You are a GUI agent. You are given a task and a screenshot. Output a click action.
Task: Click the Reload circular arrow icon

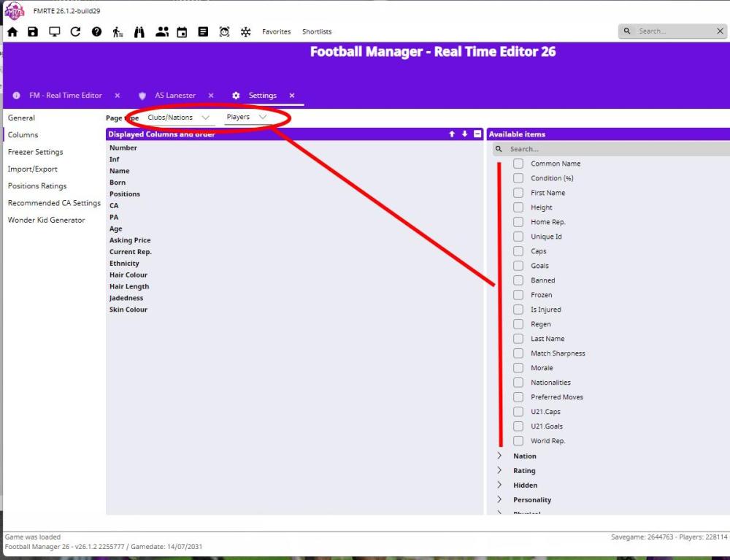pos(75,31)
